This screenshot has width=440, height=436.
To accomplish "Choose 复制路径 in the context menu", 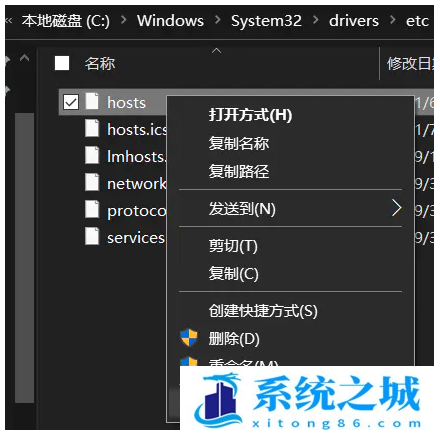I will [239, 171].
